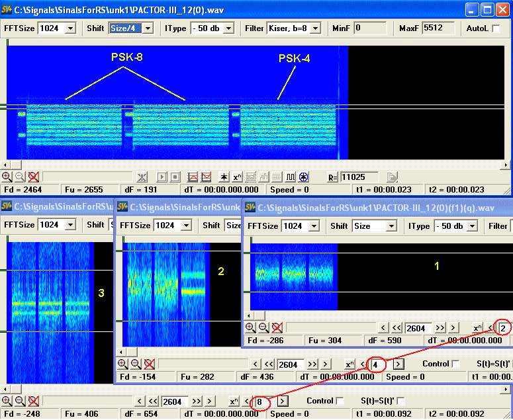Click the >> button beside 2604 in bottom window
This screenshot has height=420, width=513.
tap(197, 401)
